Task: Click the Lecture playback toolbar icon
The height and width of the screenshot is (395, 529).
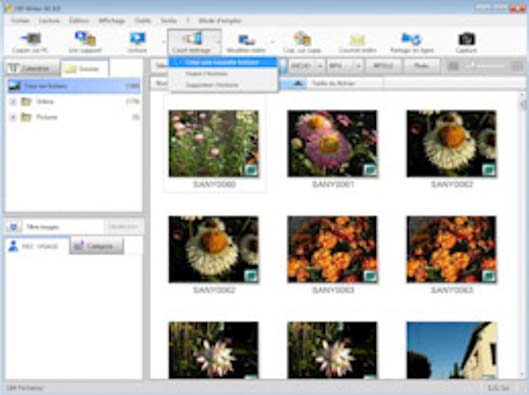Action: (x=138, y=38)
